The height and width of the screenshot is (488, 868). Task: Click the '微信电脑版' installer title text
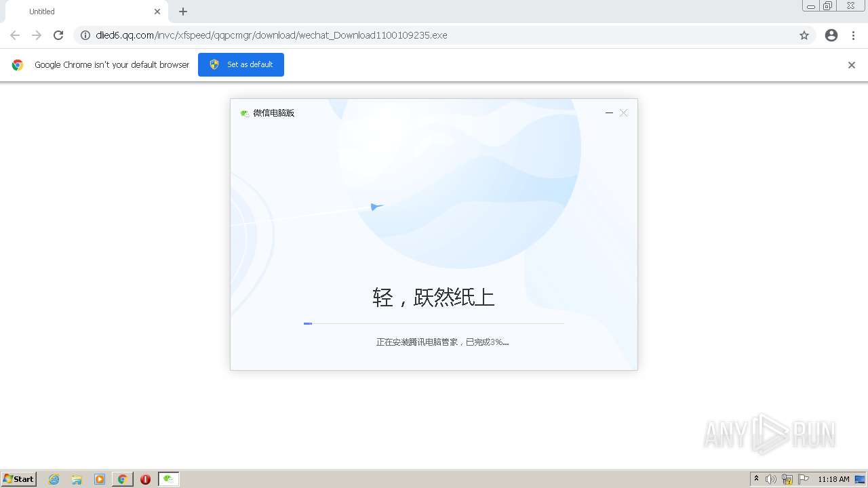click(x=274, y=113)
